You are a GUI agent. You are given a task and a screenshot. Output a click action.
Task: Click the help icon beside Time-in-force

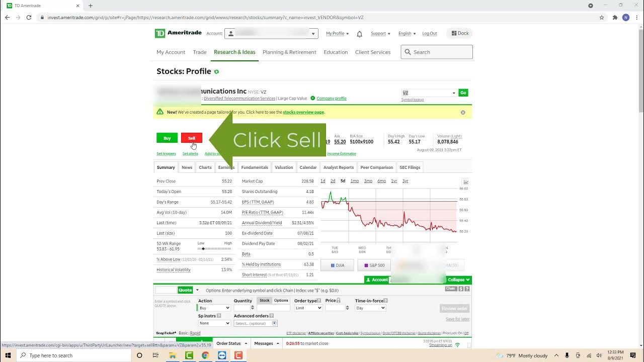click(385, 301)
